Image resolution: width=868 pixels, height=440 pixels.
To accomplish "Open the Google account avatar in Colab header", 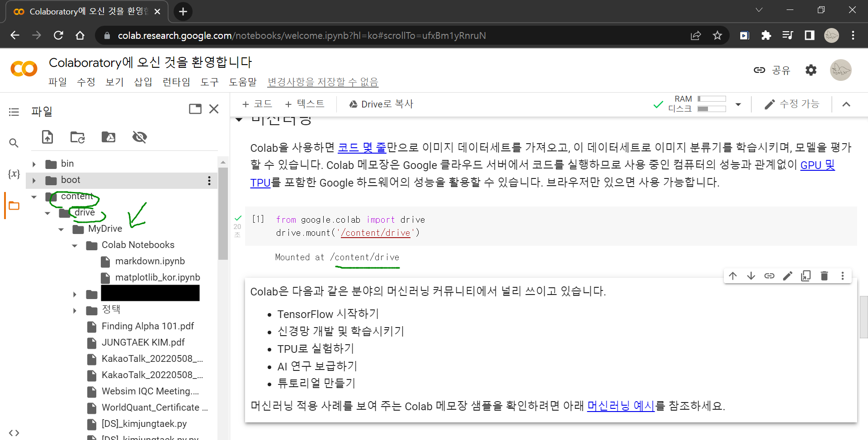I will point(840,70).
